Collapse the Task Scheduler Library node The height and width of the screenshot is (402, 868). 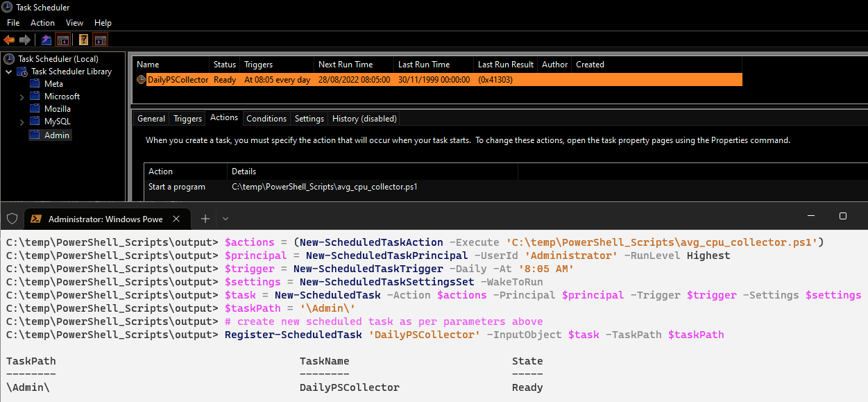click(8, 71)
